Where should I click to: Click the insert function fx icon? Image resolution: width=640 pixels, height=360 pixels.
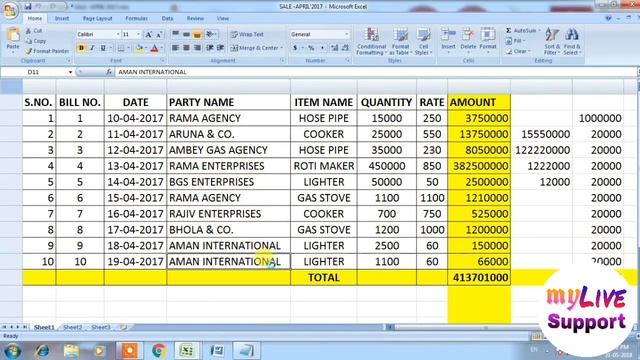point(109,72)
